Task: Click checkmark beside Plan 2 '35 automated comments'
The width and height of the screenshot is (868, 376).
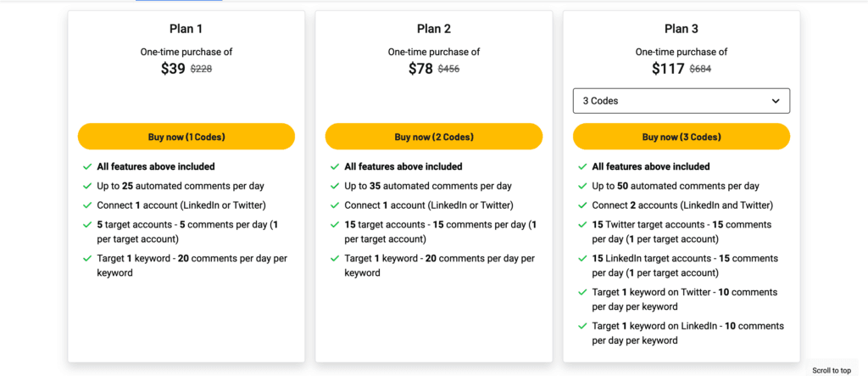Action: tap(335, 186)
